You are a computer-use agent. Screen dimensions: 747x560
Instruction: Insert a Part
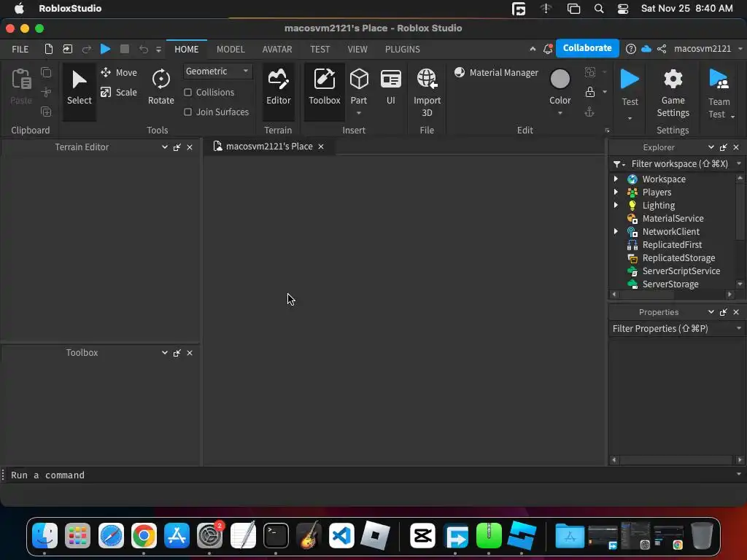[359, 86]
